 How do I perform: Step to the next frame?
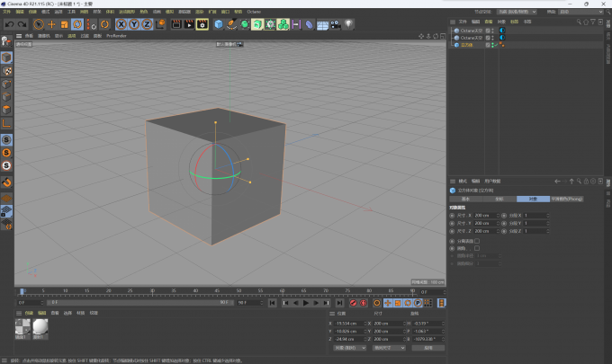(x=316, y=303)
